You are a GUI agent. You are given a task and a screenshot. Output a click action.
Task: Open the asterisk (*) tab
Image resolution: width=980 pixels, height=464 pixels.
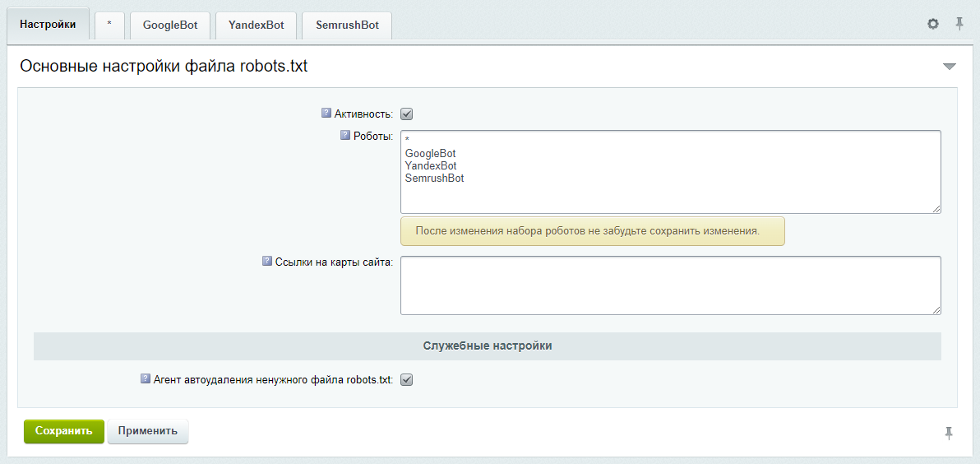pos(109,26)
